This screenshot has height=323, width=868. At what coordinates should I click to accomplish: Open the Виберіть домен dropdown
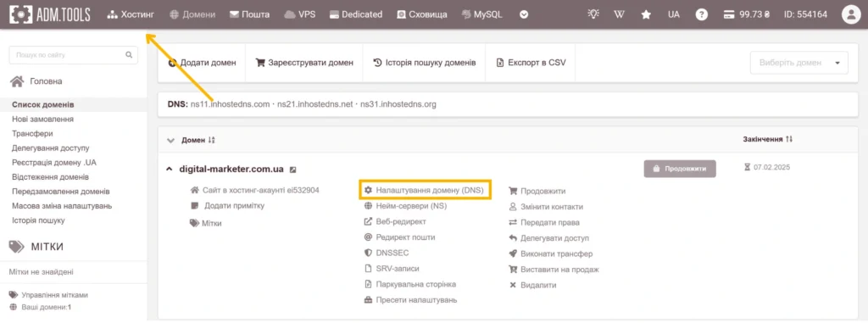[x=798, y=63]
